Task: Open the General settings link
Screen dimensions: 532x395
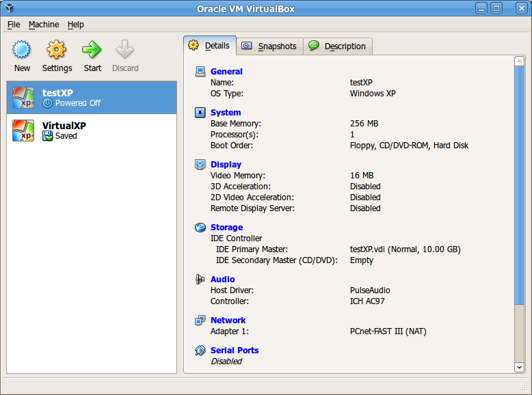Action: coord(226,72)
